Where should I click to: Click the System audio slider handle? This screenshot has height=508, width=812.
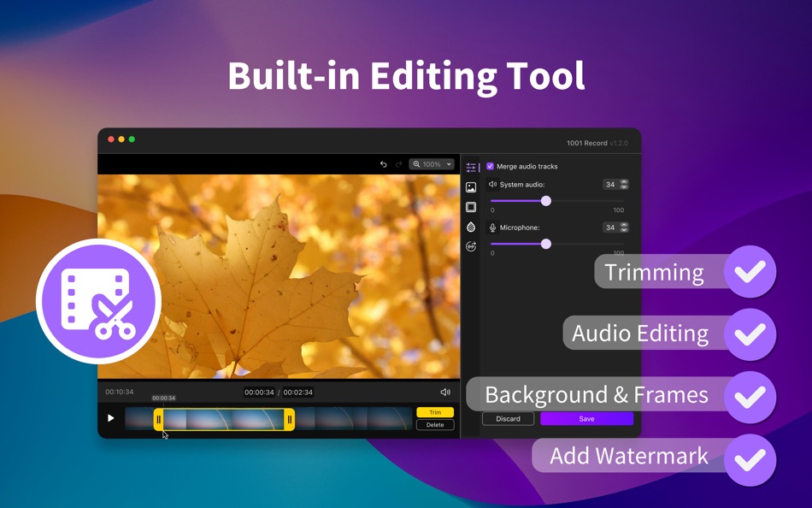coord(546,201)
